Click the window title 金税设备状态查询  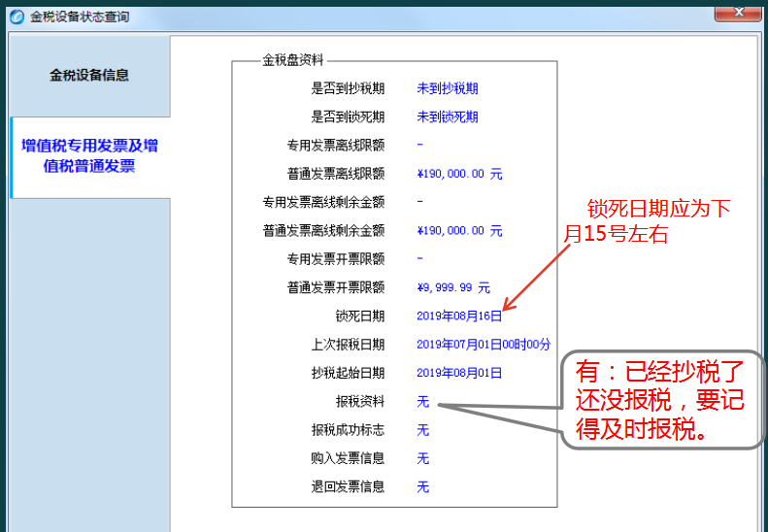(80, 17)
